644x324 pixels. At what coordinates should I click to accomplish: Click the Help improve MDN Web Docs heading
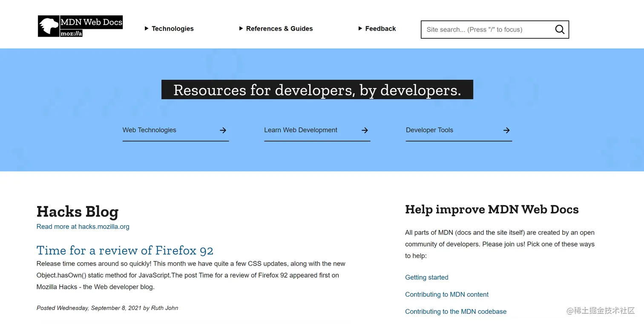point(492,209)
